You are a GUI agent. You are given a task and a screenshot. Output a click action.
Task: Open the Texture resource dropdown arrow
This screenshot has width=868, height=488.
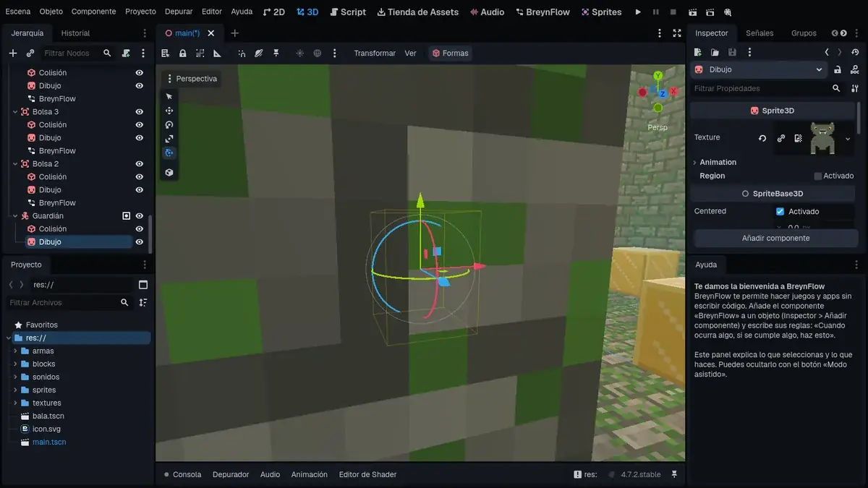(848, 140)
